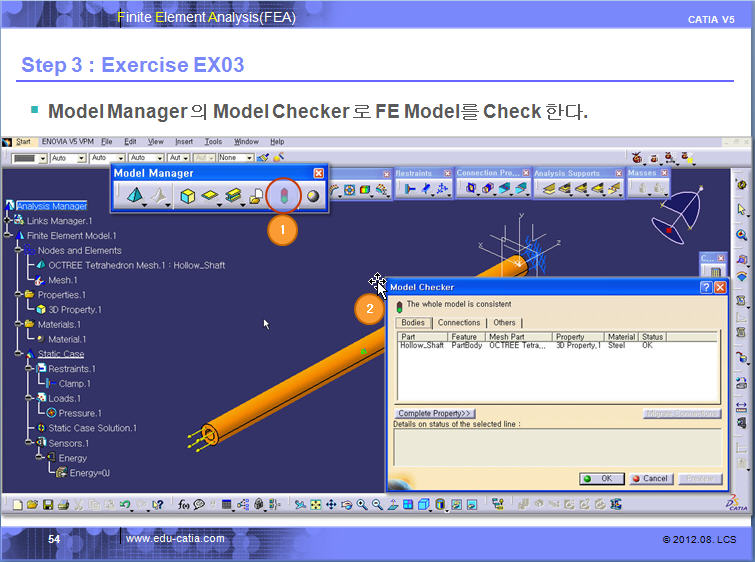Switch to the Others tab
The image size is (755, 562).
click(504, 323)
